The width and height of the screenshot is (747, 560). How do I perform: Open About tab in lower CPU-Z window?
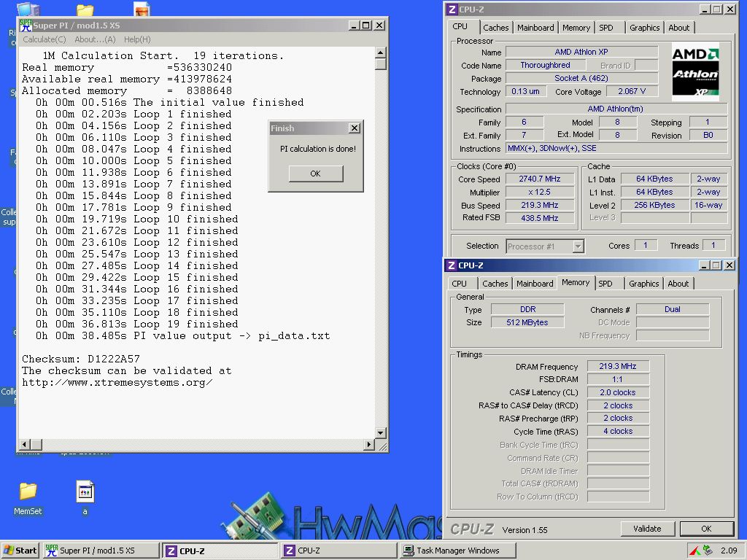pyautogui.click(x=678, y=284)
